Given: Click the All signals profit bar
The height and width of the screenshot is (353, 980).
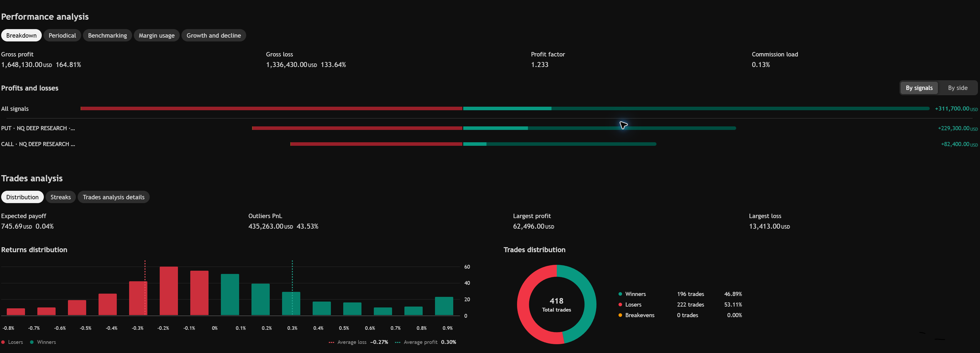Looking at the screenshot, I should [696, 109].
